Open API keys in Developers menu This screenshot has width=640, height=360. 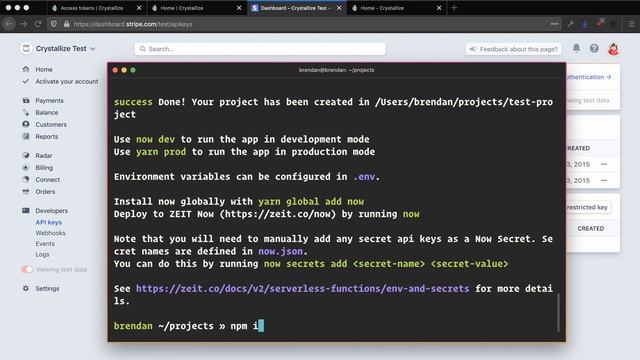(x=49, y=222)
